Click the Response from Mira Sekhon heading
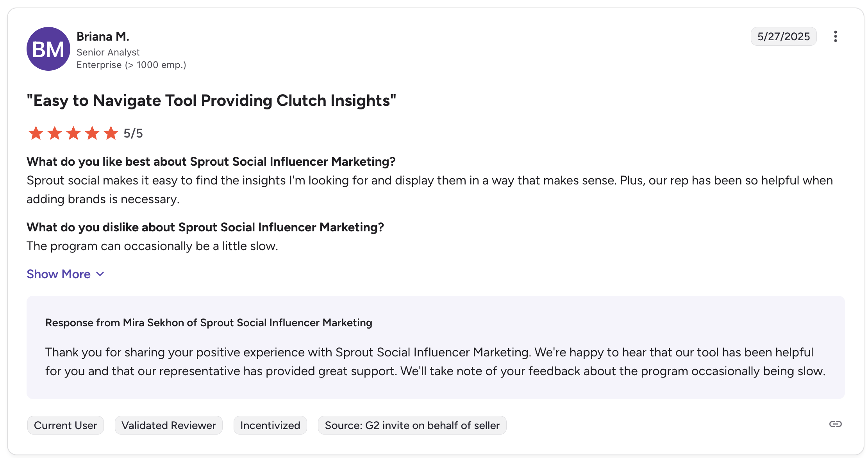 point(209,322)
